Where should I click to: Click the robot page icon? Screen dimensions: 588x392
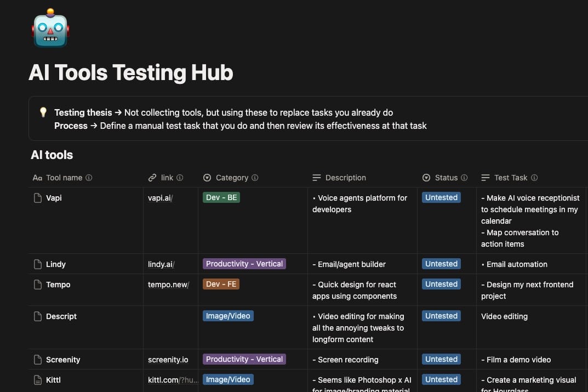click(x=50, y=29)
